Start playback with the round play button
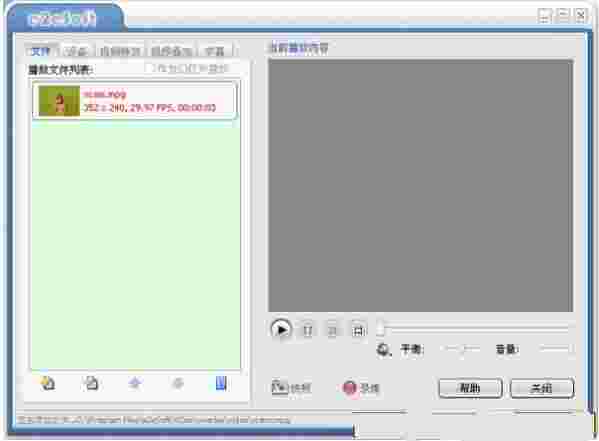This screenshot has width=599, height=441. coord(281,329)
